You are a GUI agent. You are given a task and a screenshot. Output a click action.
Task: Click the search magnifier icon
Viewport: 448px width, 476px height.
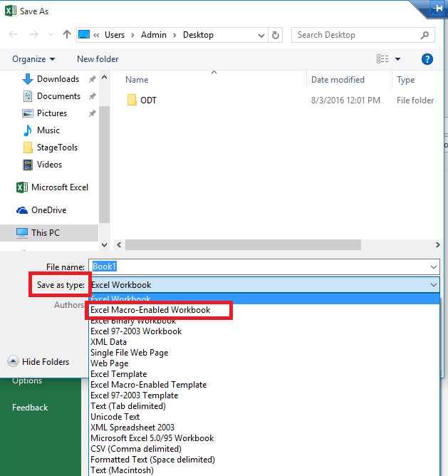coord(425,35)
